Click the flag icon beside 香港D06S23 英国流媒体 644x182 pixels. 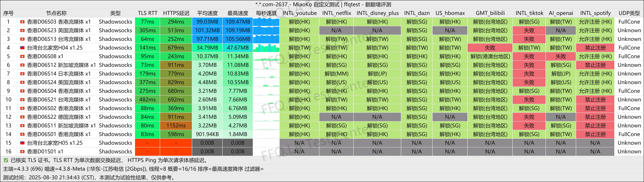tap(22, 30)
